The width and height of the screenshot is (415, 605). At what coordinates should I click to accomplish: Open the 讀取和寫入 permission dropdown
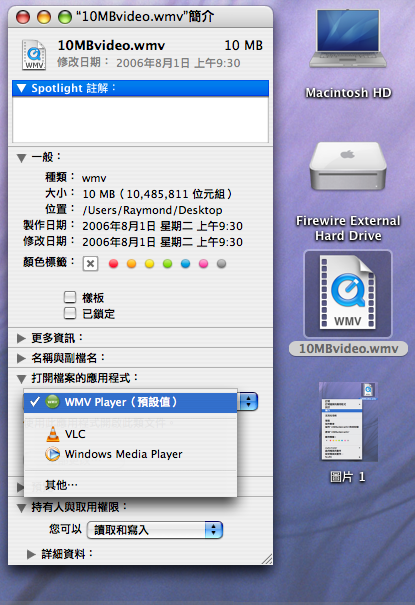155,530
